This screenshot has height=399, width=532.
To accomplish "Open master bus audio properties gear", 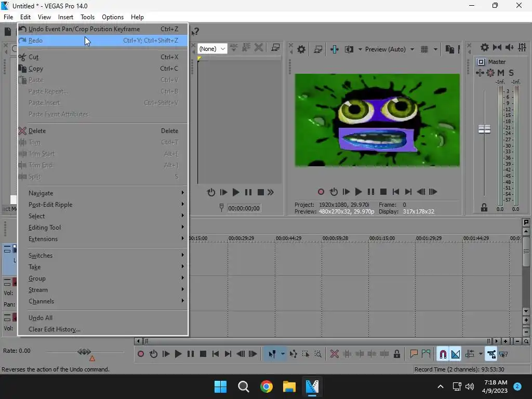I will 485,47.
